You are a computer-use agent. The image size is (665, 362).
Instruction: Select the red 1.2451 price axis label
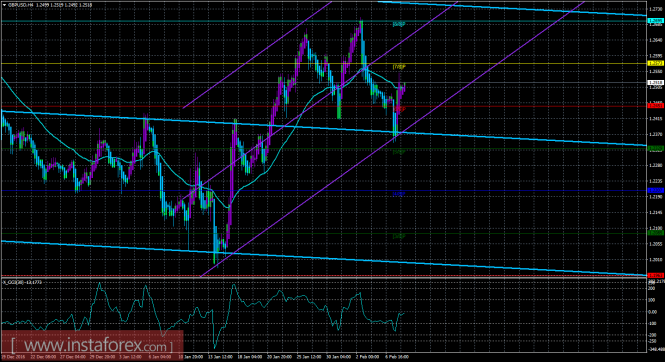(655, 106)
